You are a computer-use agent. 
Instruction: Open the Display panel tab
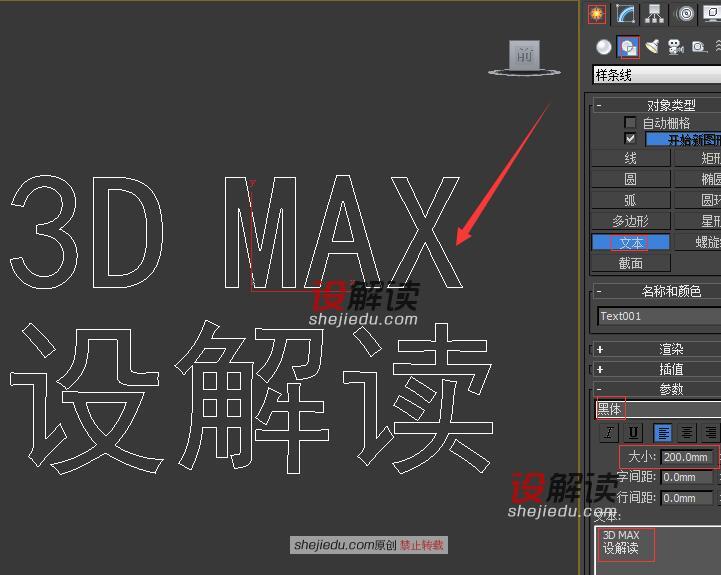click(x=712, y=14)
